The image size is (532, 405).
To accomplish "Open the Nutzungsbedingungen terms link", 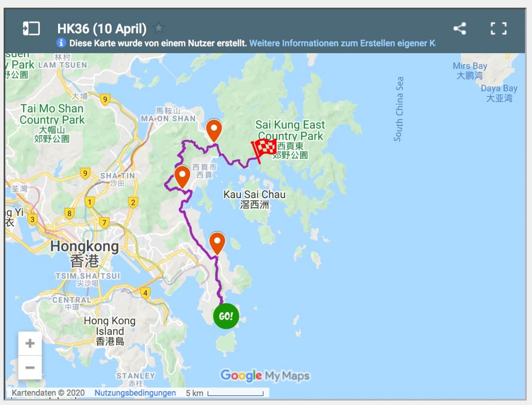I will pos(135,393).
